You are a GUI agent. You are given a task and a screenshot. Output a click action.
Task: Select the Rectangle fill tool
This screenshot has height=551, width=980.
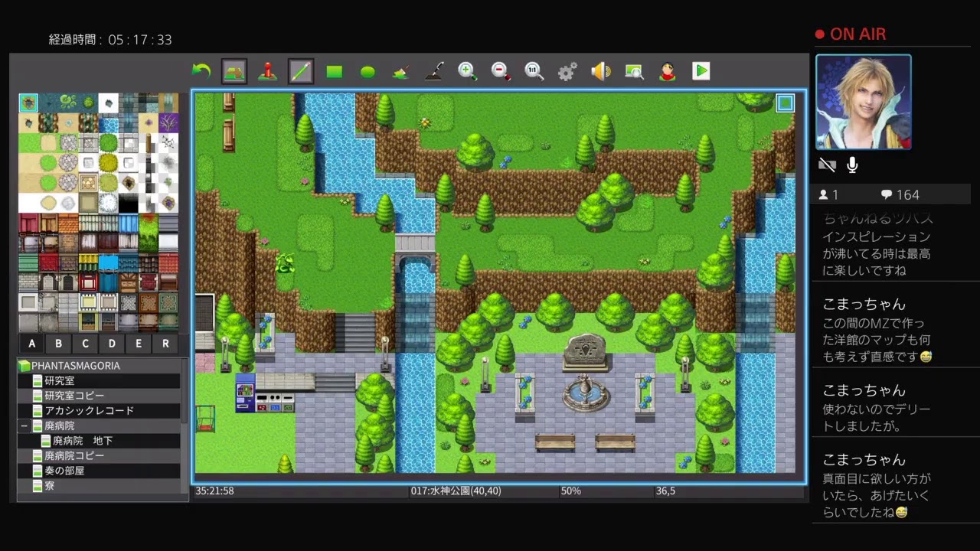335,71
